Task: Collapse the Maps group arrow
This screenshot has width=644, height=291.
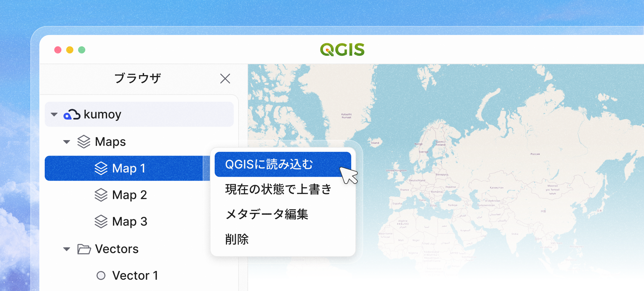Action: [67, 142]
